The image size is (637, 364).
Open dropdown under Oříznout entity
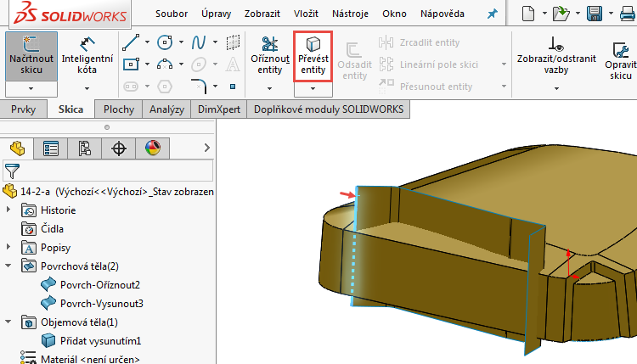270,88
